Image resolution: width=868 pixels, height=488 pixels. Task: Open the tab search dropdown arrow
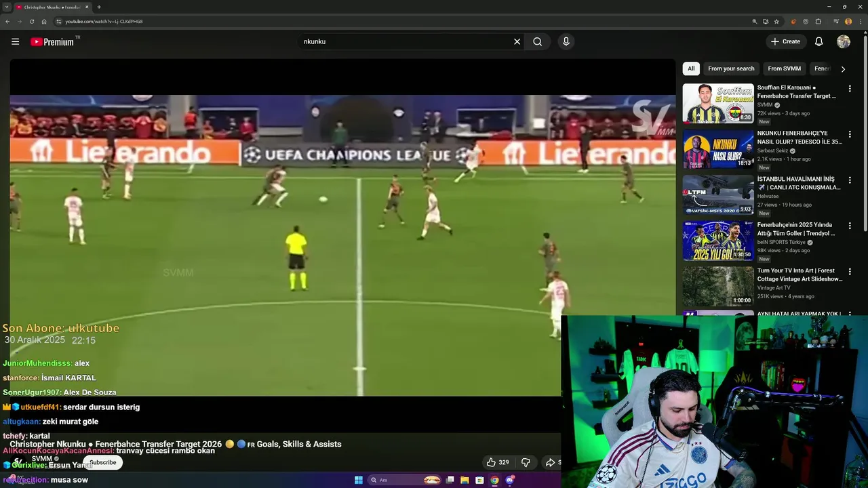point(6,7)
